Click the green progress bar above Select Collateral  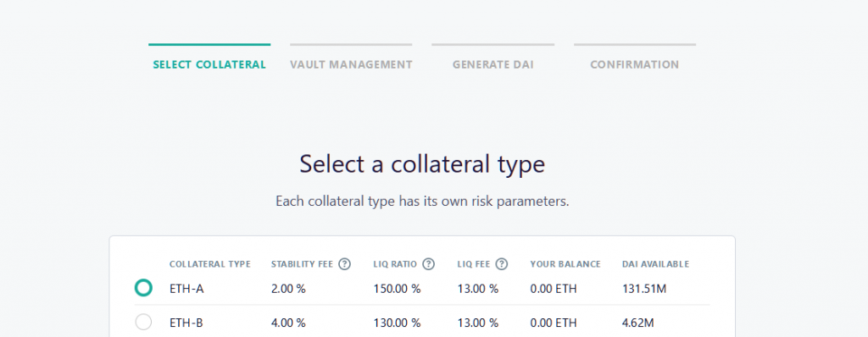(209, 44)
